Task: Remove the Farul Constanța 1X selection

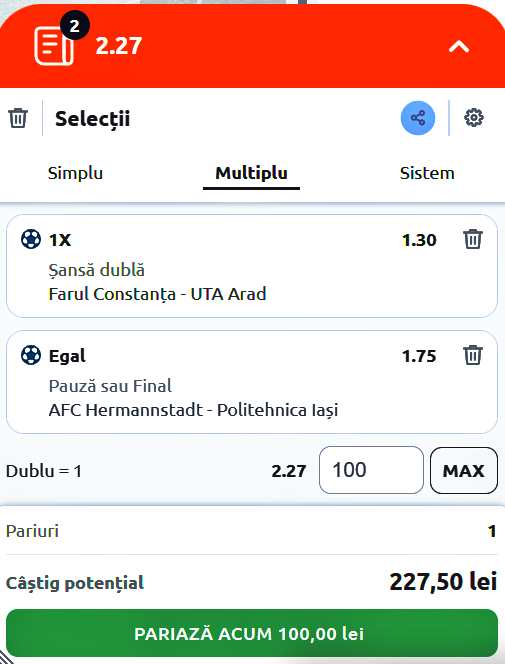Action: (x=473, y=239)
